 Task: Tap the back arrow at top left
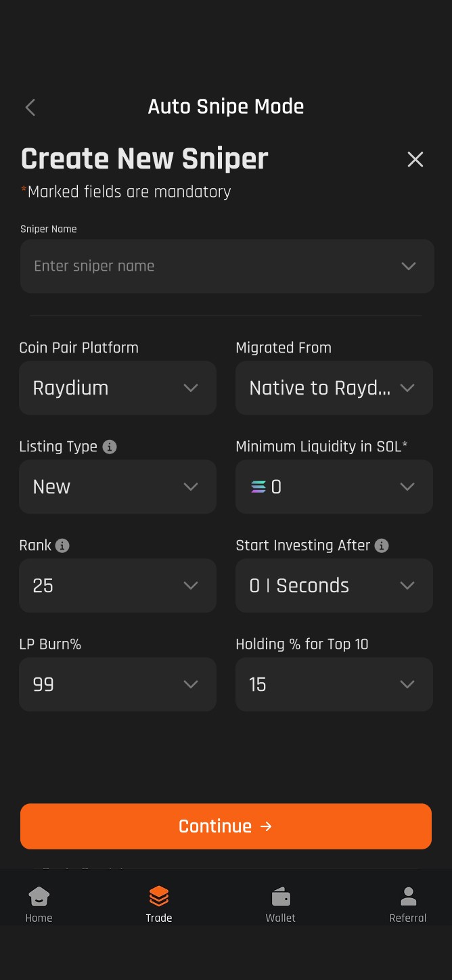click(x=30, y=107)
